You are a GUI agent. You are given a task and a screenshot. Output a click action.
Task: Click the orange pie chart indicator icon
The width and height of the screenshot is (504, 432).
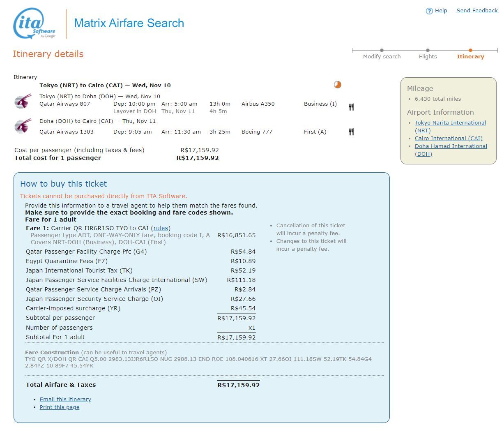coord(337,85)
